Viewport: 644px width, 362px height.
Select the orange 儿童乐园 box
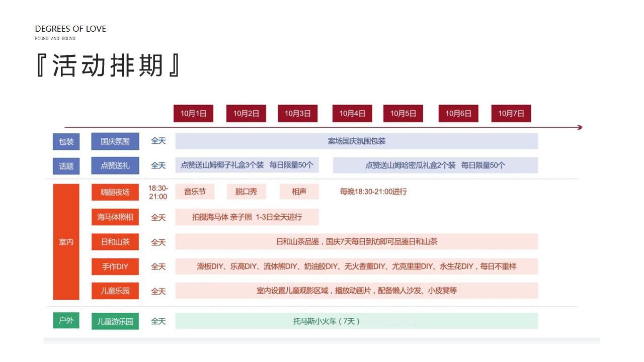115,291
